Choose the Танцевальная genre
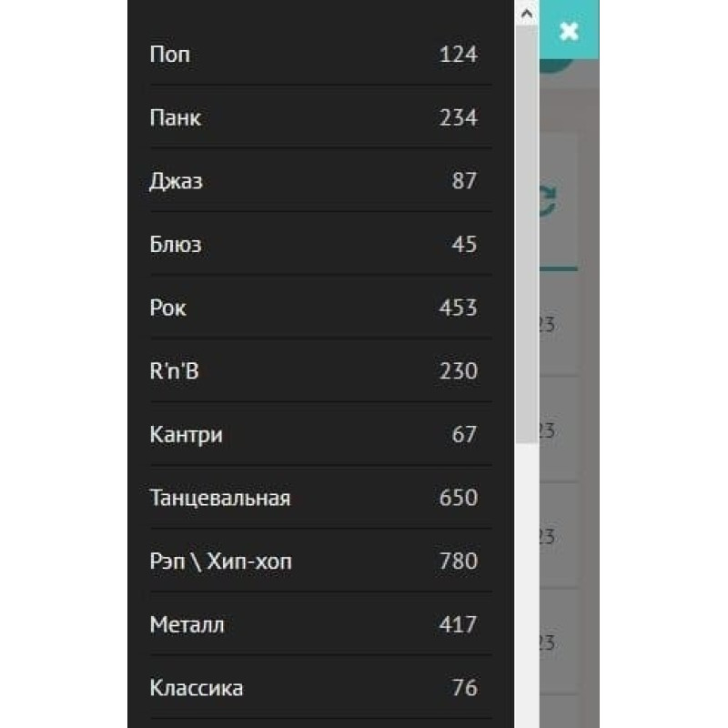The width and height of the screenshot is (728, 728). (x=221, y=499)
